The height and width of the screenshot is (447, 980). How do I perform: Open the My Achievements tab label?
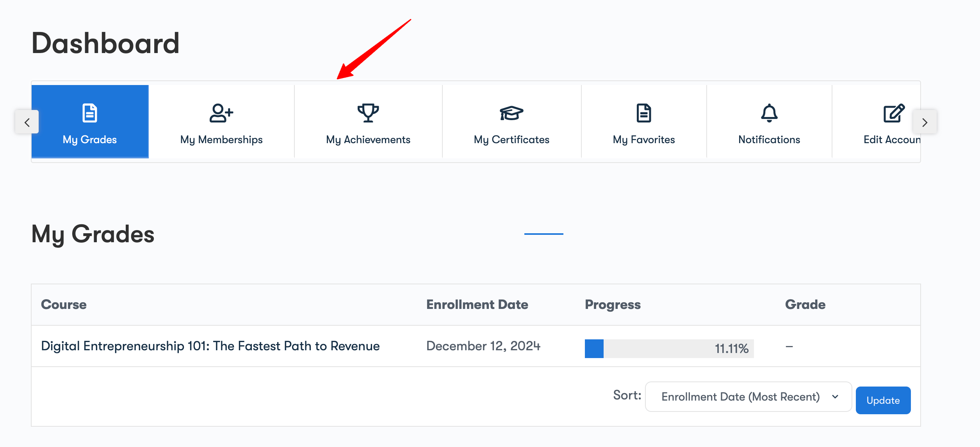[368, 140]
